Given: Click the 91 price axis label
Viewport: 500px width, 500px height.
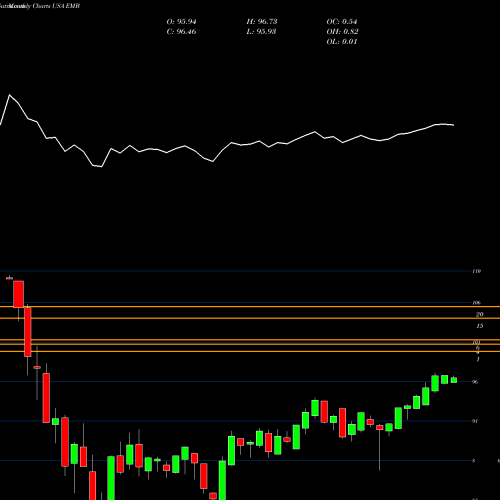Looking at the screenshot, I should tap(475, 421).
